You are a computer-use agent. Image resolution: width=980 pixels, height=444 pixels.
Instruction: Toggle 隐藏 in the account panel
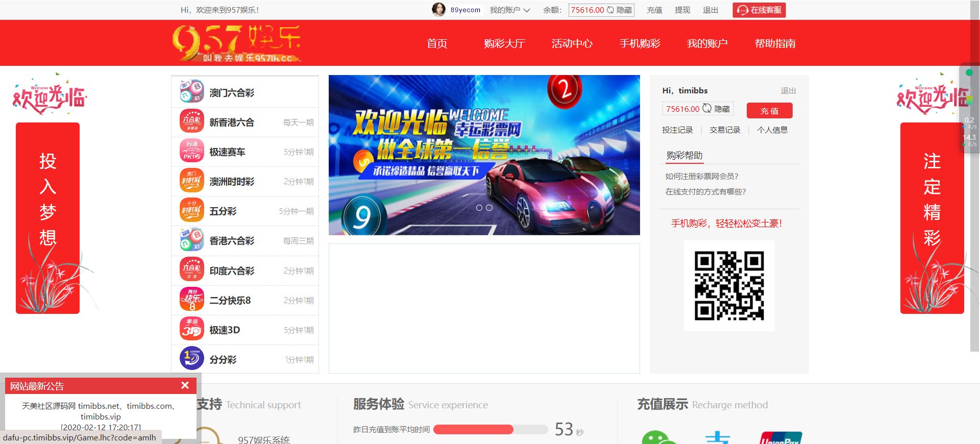pyautogui.click(x=722, y=109)
